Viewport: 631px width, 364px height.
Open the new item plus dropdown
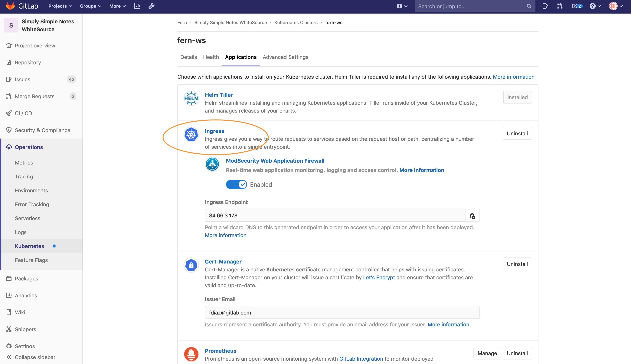tap(402, 6)
